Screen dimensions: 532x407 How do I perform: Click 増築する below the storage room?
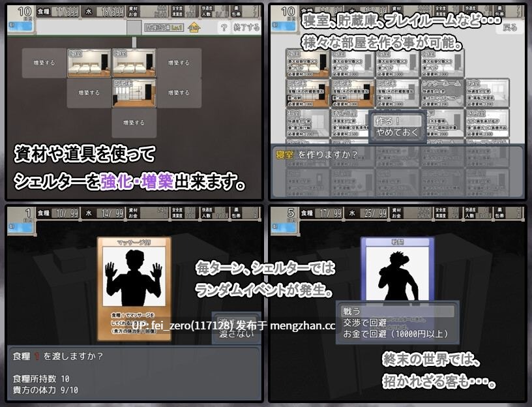tap(134, 123)
